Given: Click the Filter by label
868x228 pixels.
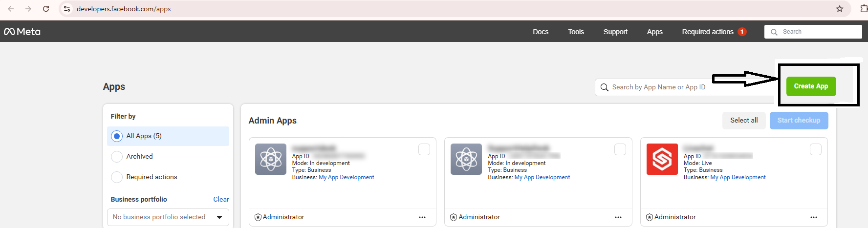Looking at the screenshot, I should [123, 116].
